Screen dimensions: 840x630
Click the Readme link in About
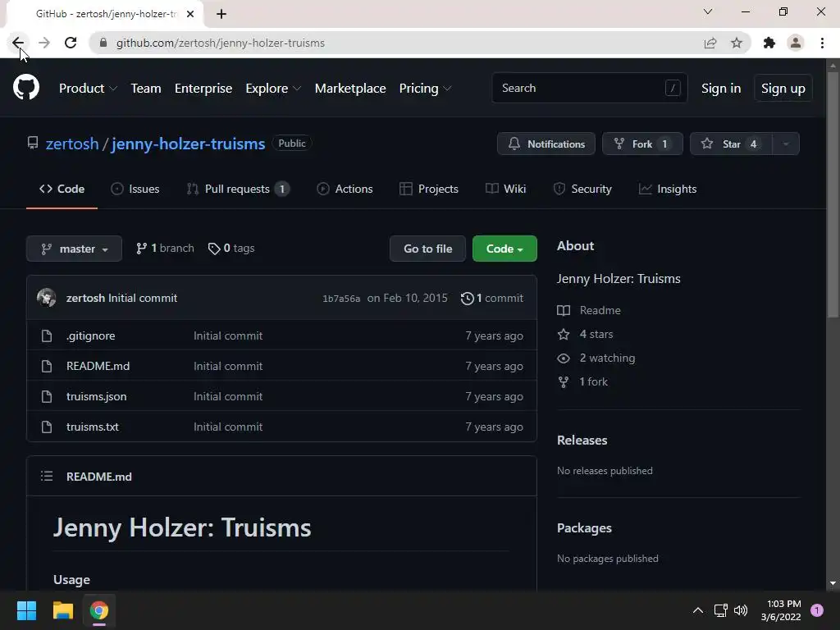pos(600,310)
